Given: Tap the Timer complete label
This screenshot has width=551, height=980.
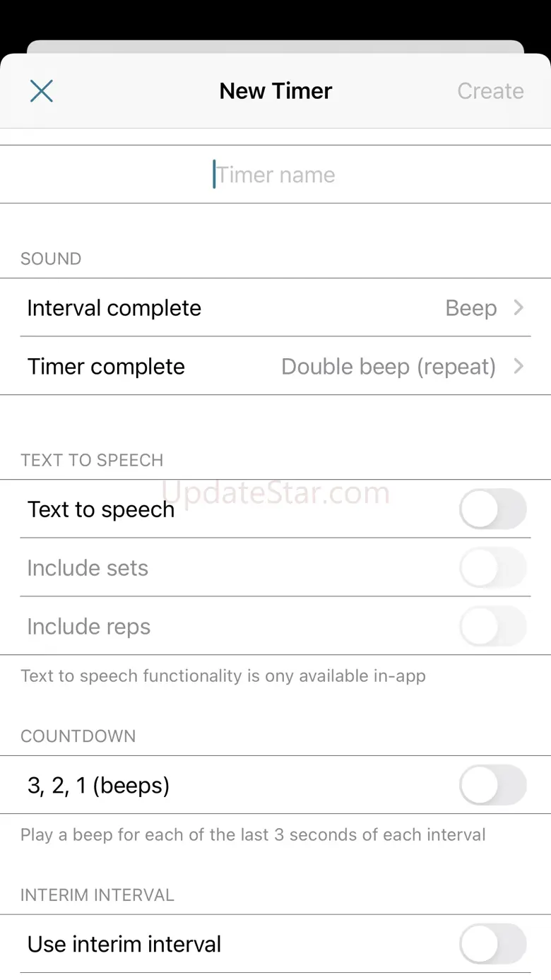Looking at the screenshot, I should click(106, 367).
